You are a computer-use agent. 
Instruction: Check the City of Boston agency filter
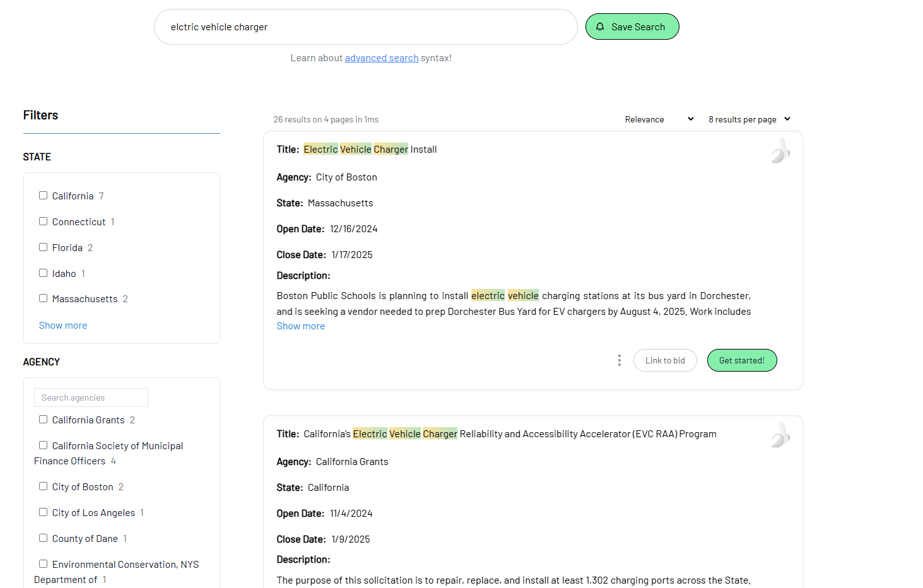(x=43, y=486)
